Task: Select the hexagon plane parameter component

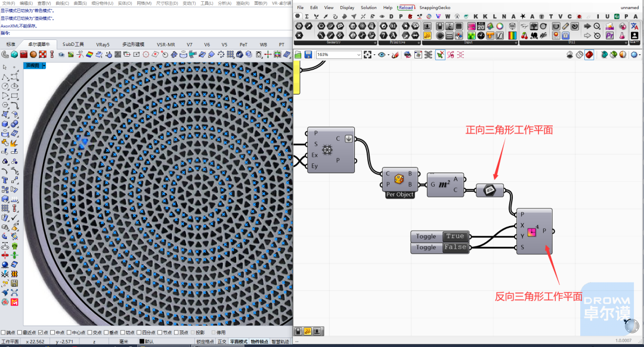Action: [490, 190]
